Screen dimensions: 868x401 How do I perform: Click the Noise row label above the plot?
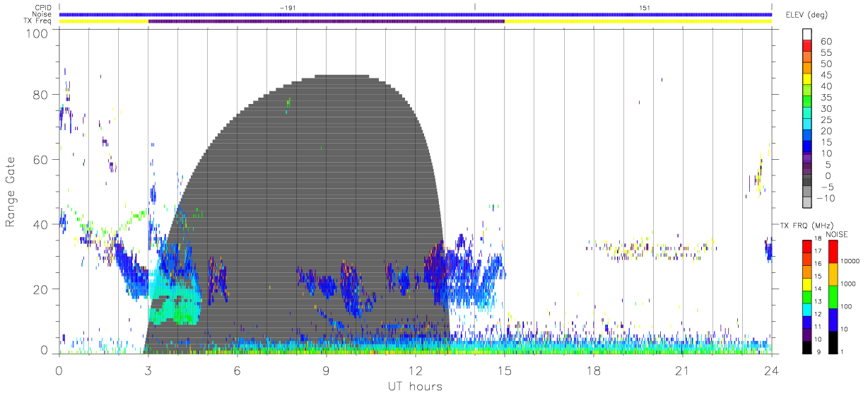(42, 14)
